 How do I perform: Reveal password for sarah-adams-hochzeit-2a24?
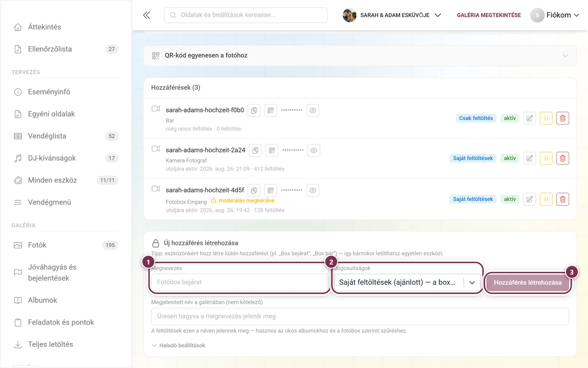point(314,150)
